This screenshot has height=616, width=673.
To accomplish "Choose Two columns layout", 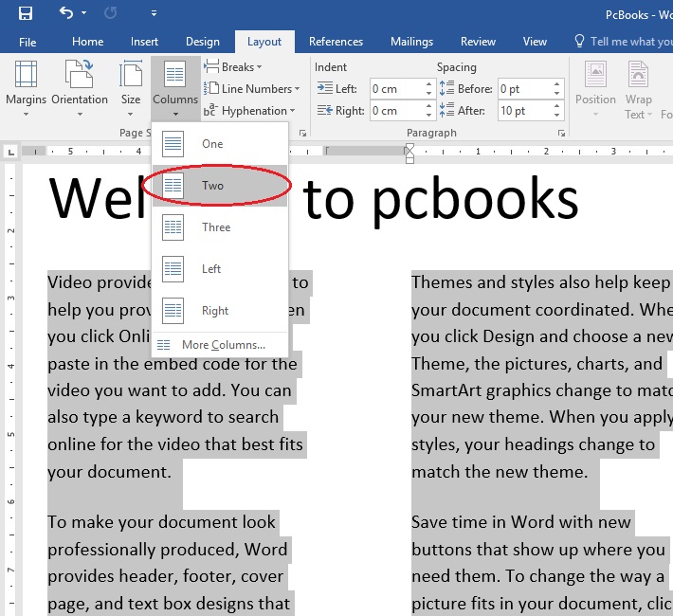I will pos(220,186).
